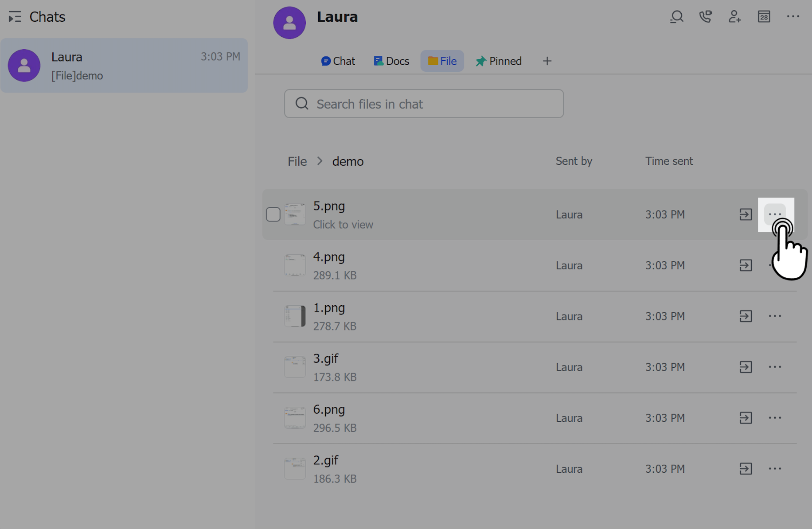Image resolution: width=812 pixels, height=529 pixels.
Task: Click the search icon in chat header
Action: (x=676, y=17)
